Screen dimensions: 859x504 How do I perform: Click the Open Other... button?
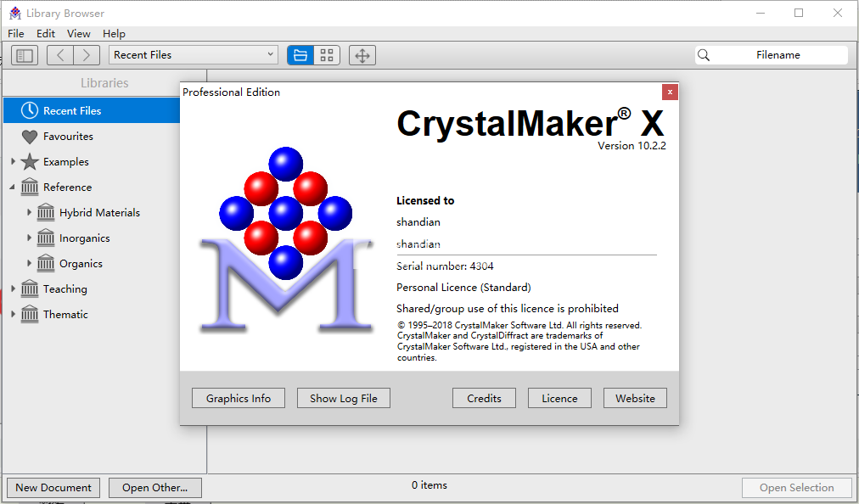pyautogui.click(x=155, y=488)
